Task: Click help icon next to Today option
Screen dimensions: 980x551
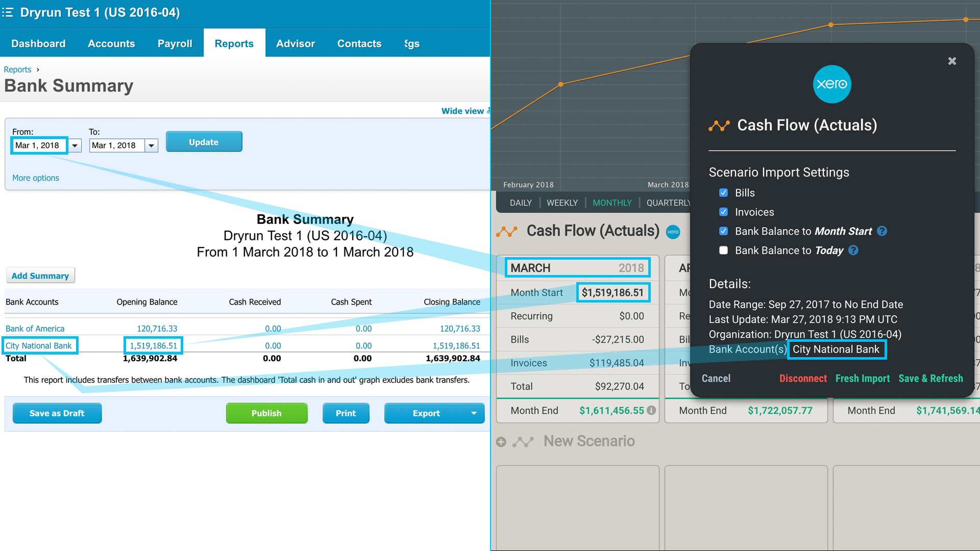Action: pyautogui.click(x=853, y=251)
